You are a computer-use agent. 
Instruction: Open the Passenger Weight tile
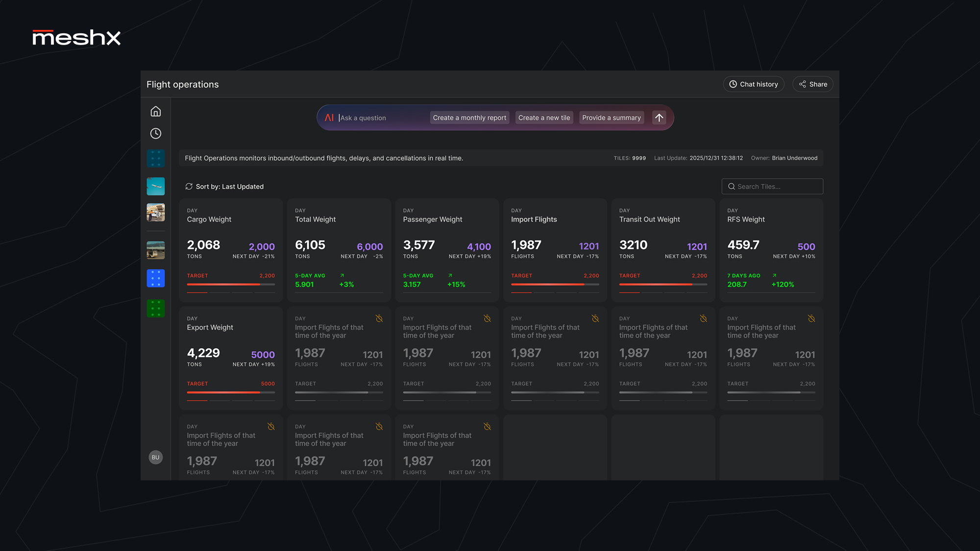pos(447,250)
